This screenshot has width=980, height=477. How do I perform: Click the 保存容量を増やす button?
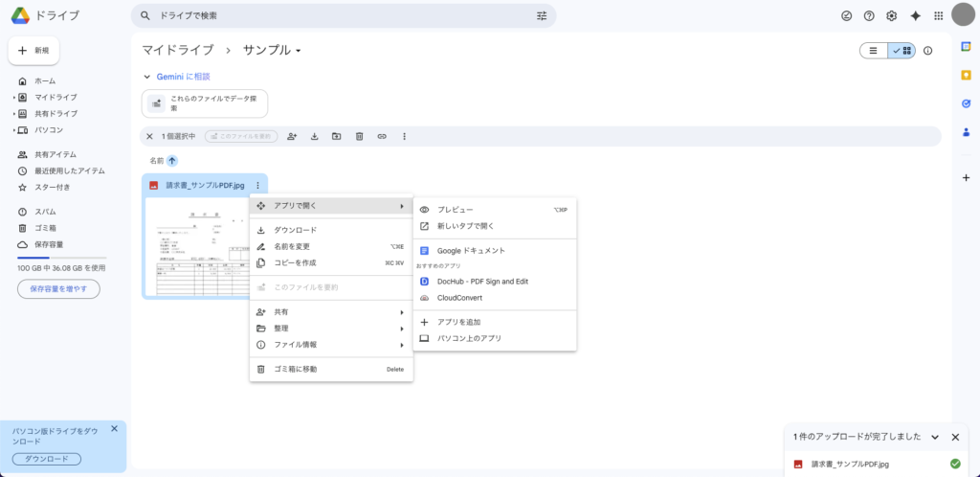point(58,288)
